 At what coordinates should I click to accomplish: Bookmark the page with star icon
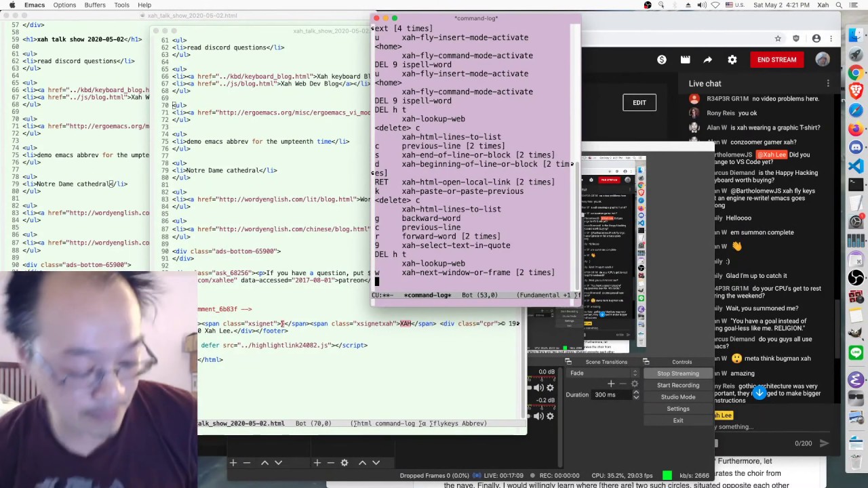[x=778, y=39]
